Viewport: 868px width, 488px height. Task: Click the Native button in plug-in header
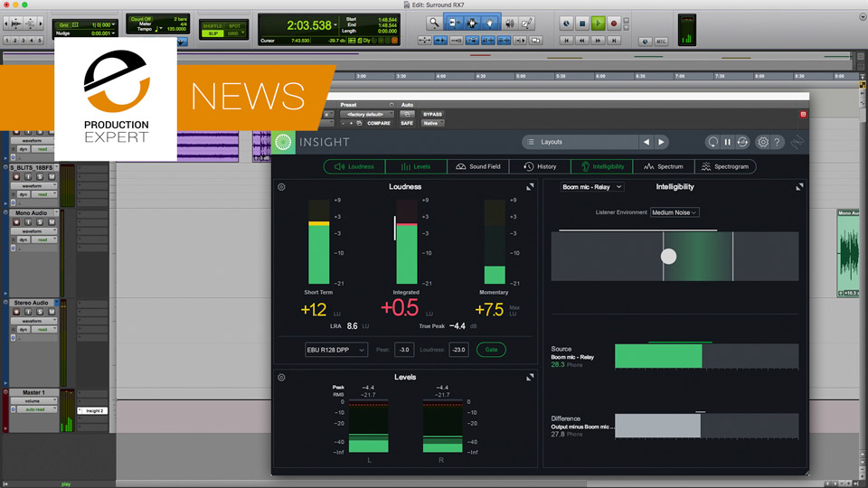pos(431,124)
